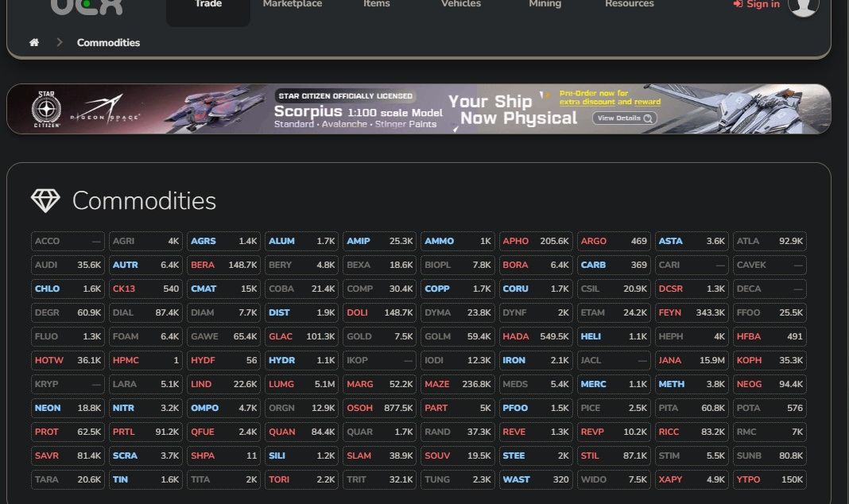The height and width of the screenshot is (504, 849).
Task: Open the IRON commodity listing
Action: pyautogui.click(x=534, y=360)
